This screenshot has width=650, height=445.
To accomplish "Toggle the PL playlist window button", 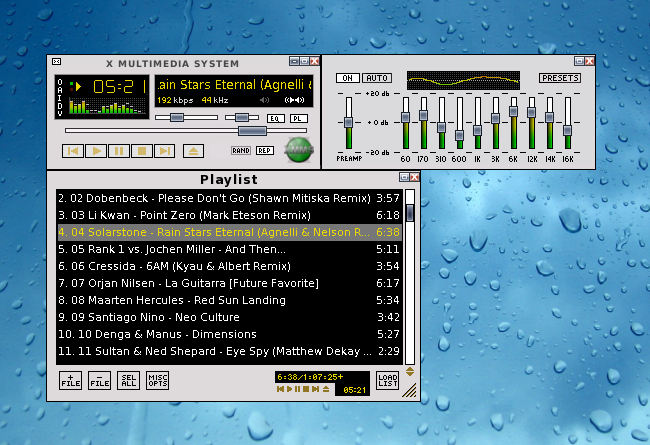I will pyautogui.click(x=298, y=119).
